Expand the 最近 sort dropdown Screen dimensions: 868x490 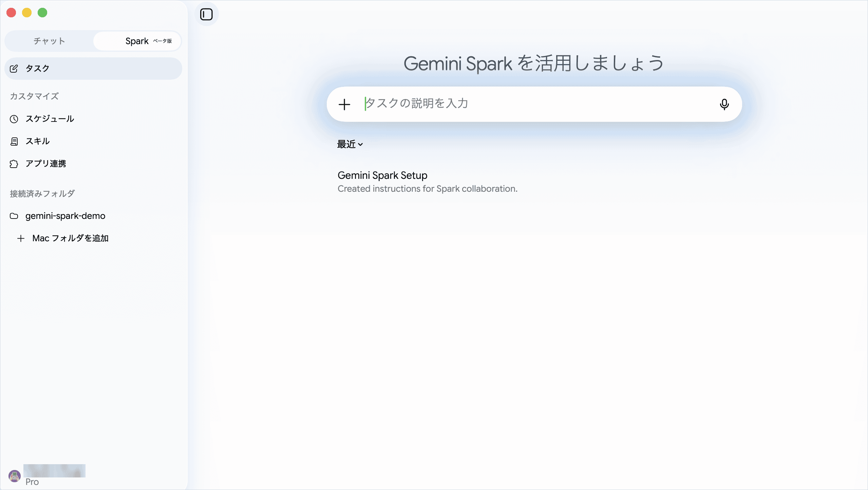350,144
